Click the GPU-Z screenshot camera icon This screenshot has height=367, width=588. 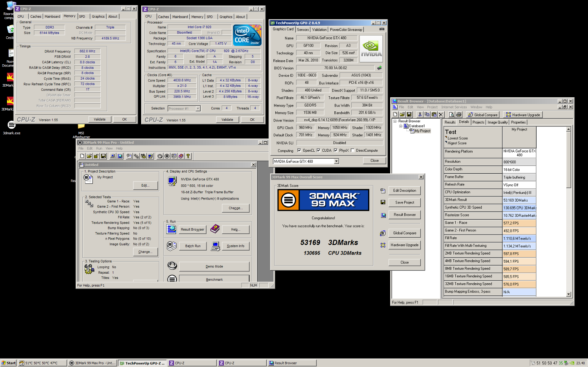tap(382, 29)
